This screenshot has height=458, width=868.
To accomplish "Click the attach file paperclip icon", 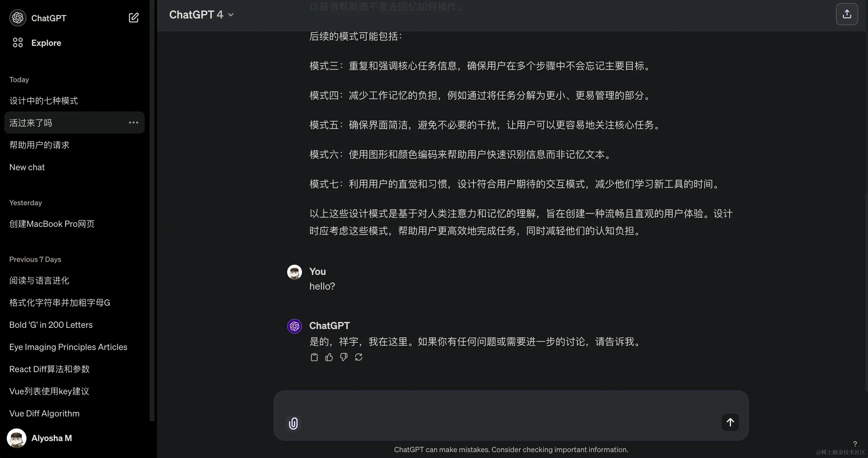I will (x=293, y=423).
